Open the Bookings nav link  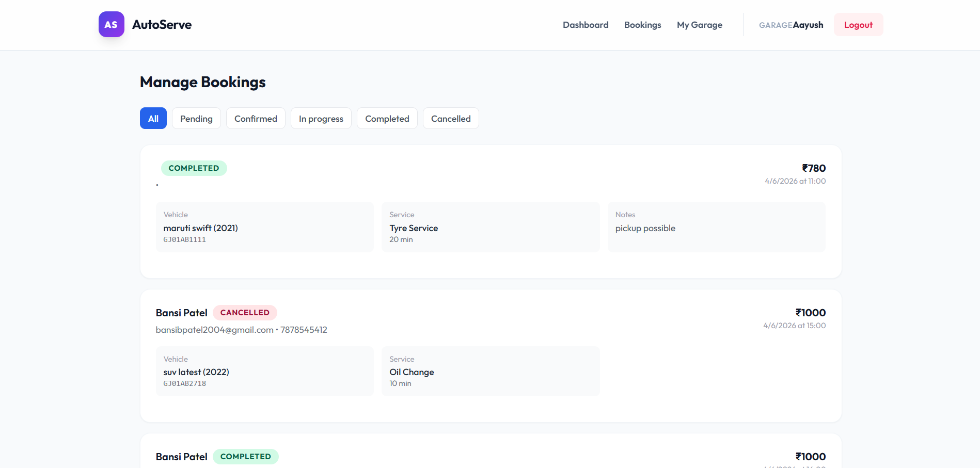[x=642, y=25]
